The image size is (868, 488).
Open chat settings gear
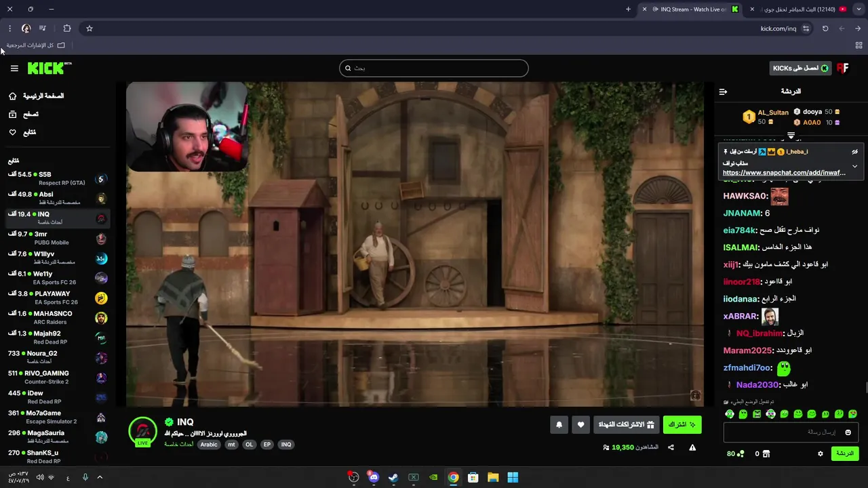820,453
